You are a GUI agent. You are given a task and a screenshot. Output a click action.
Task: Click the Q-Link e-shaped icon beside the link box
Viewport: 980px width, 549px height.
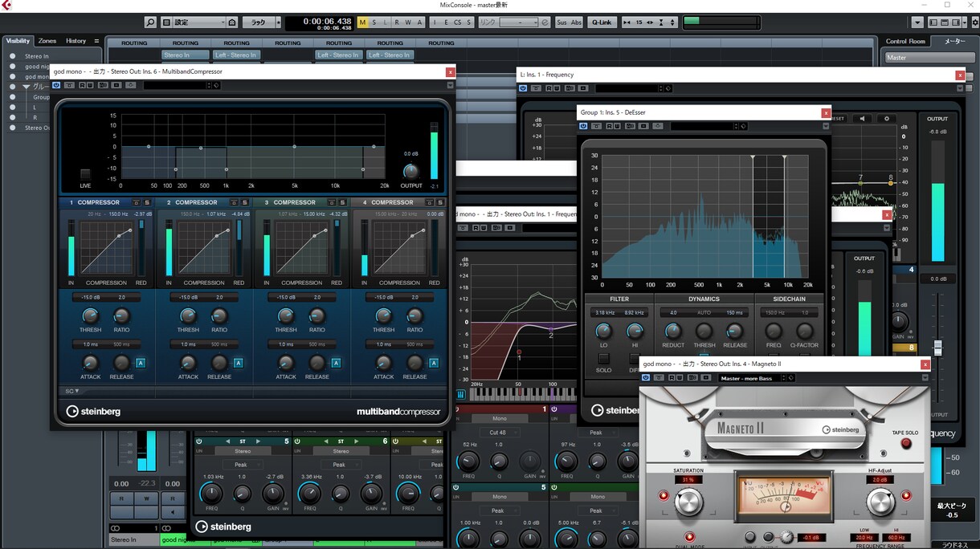(545, 22)
